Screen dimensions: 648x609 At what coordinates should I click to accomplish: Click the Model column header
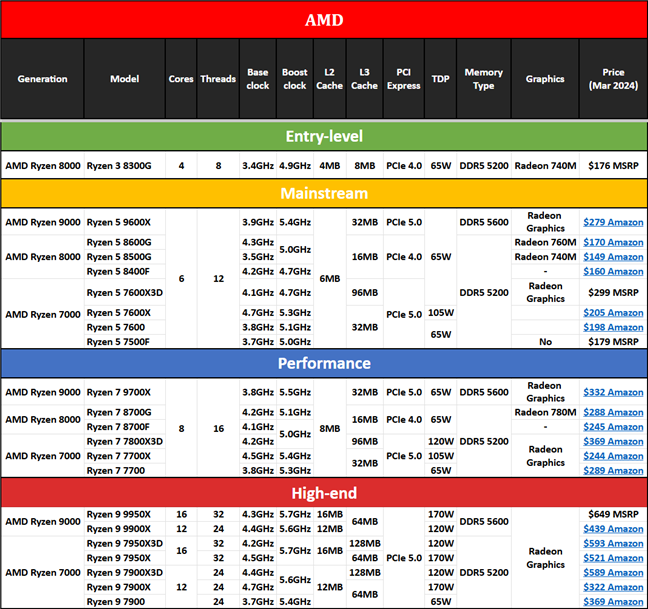(124, 79)
